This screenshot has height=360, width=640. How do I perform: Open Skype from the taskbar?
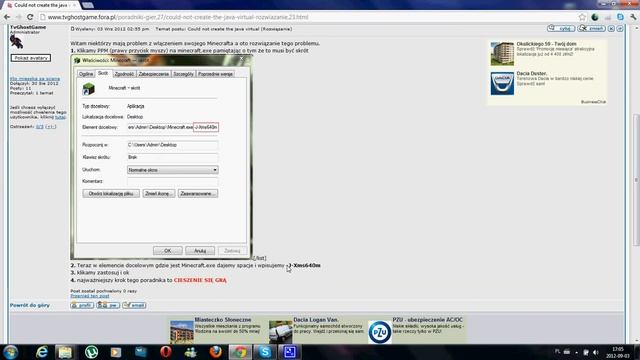[265, 352]
